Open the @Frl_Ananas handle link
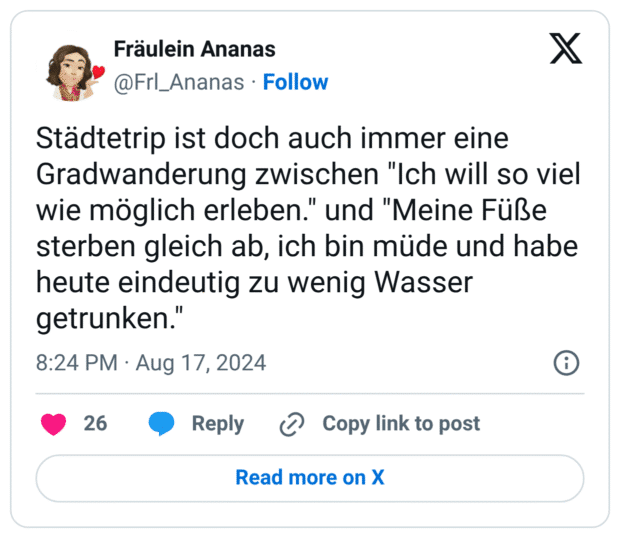 point(179,83)
